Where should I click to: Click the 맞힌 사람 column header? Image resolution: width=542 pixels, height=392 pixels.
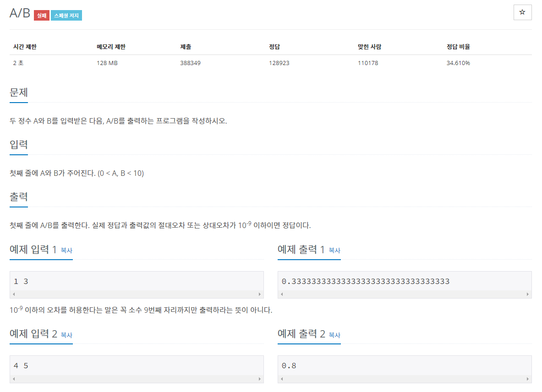pyautogui.click(x=370, y=47)
